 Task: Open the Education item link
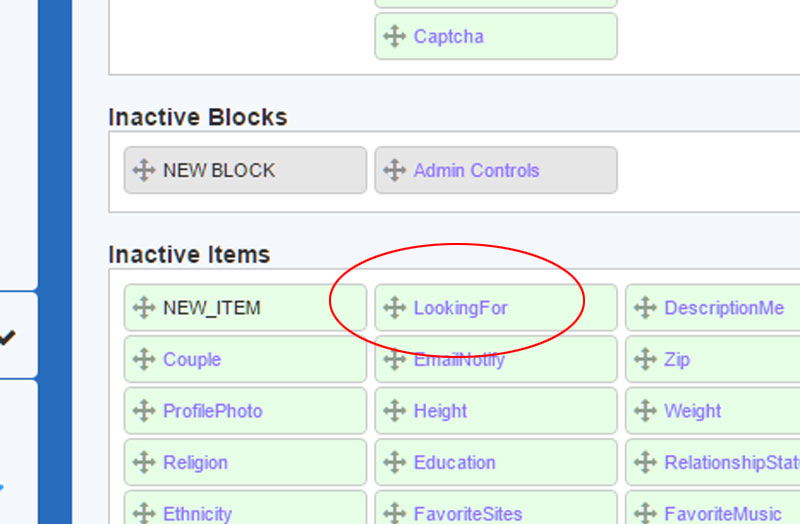coord(454,463)
